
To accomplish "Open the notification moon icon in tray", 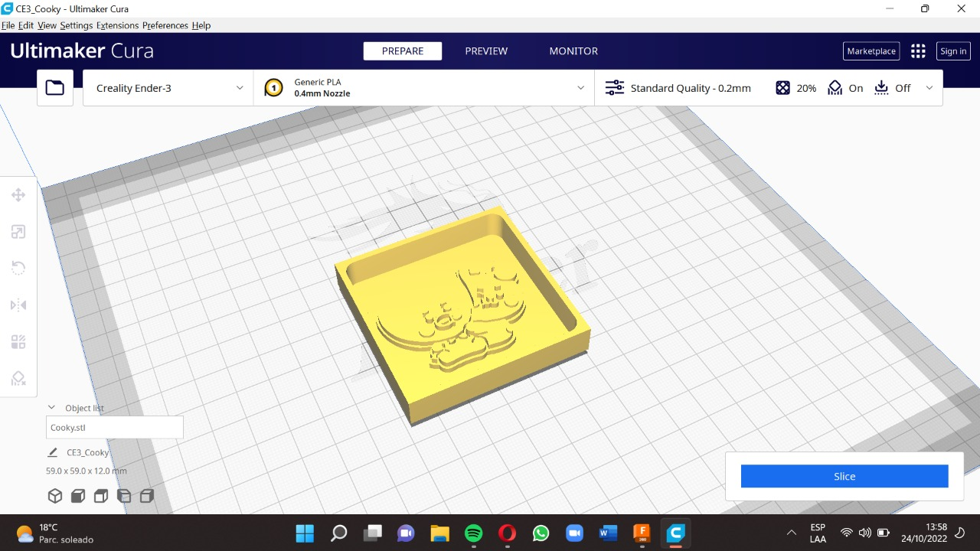I will pyautogui.click(x=961, y=533).
